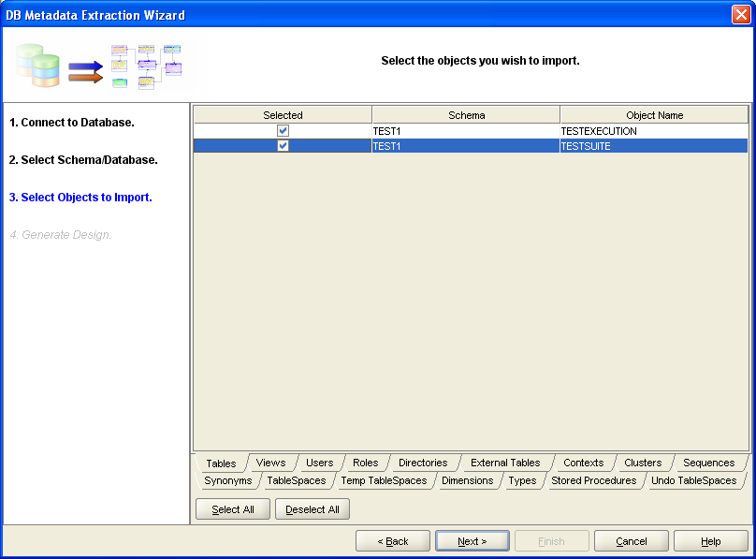Uncheck the TESTSUITE row checkbox

point(283,146)
